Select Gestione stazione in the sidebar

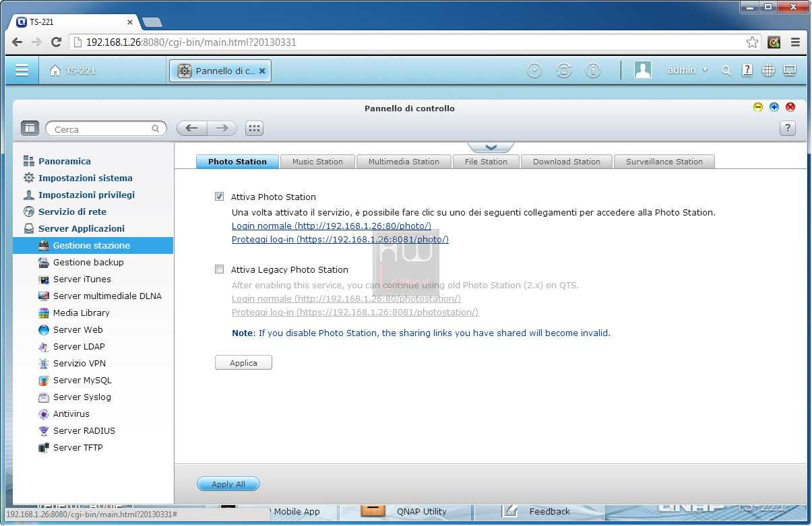[93, 245]
